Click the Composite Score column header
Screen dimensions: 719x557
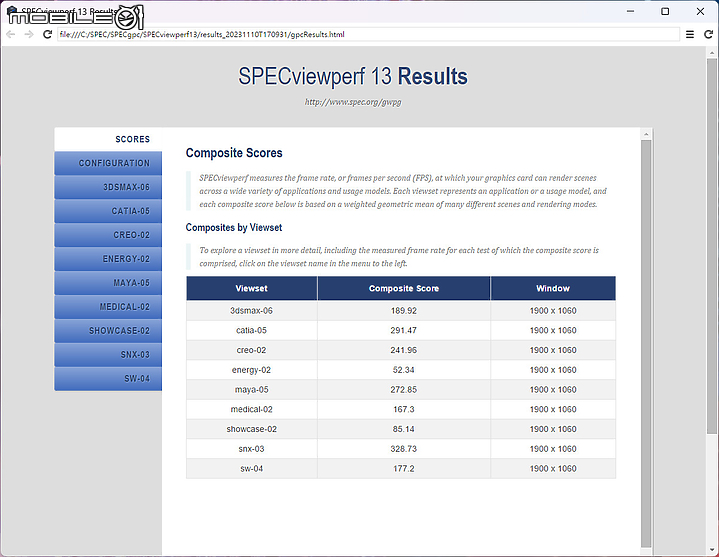404,288
